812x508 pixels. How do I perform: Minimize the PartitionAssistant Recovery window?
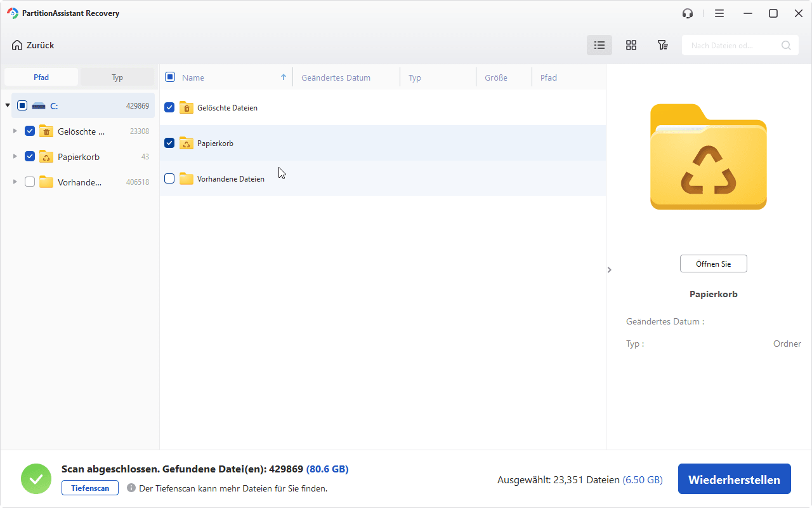747,13
